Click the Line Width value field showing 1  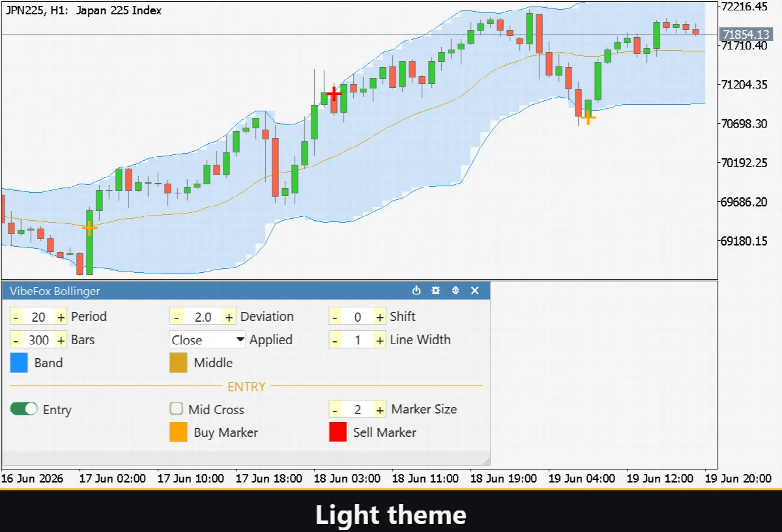click(357, 340)
